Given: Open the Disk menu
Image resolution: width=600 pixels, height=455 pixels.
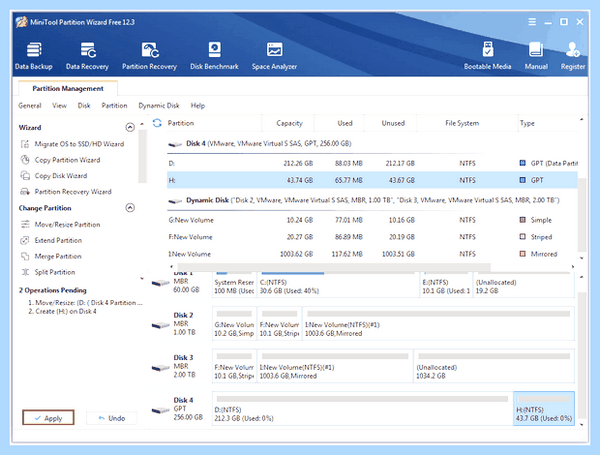Looking at the screenshot, I should click(84, 105).
